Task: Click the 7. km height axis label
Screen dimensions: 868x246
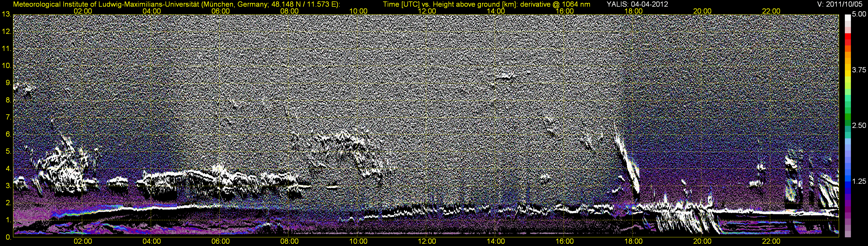Action: click(x=8, y=117)
